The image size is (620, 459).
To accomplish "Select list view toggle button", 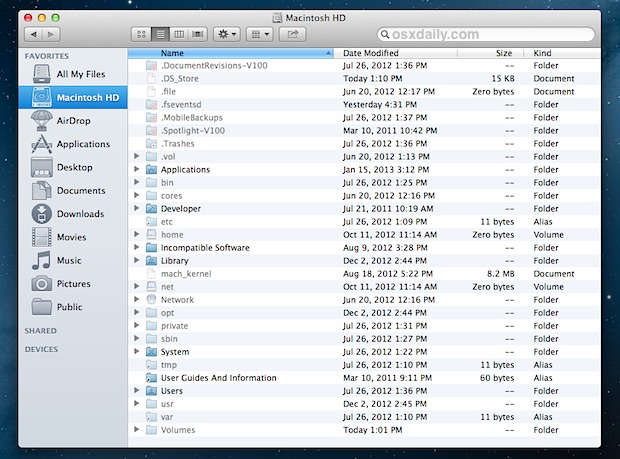I will click(x=159, y=34).
